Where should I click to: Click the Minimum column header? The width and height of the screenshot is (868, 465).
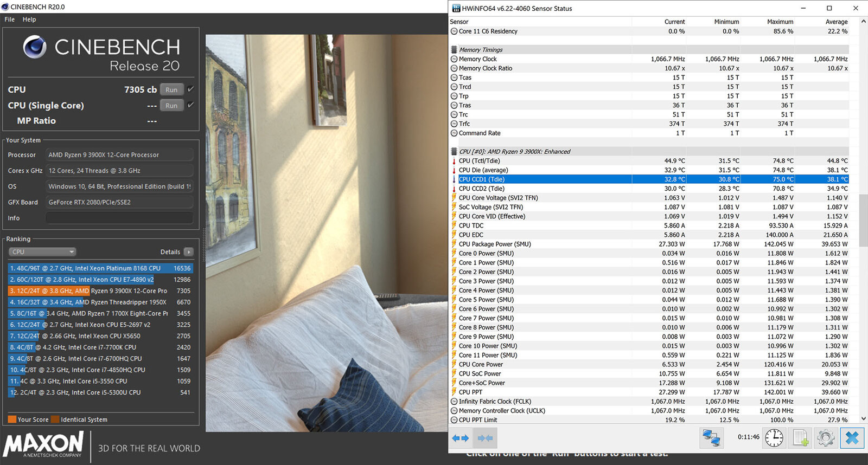coord(726,22)
